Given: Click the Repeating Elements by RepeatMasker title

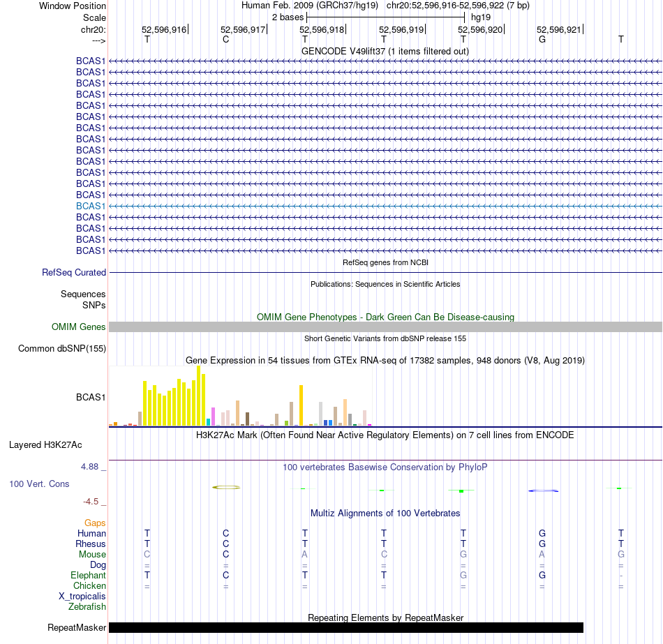Looking at the screenshot, I should click(386, 617).
